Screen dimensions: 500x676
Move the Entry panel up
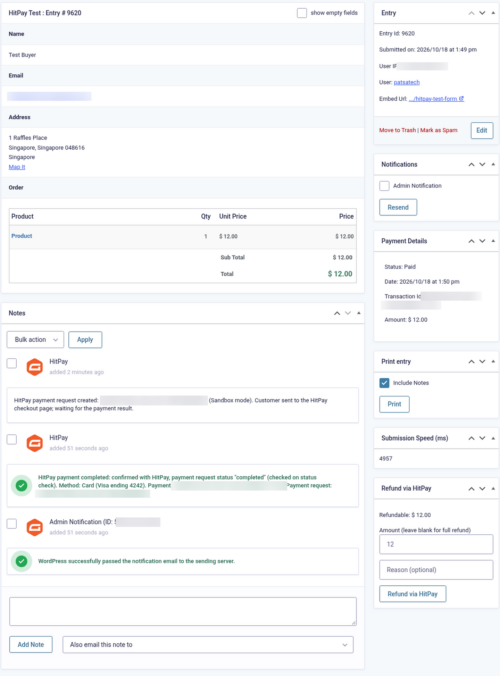(x=472, y=13)
